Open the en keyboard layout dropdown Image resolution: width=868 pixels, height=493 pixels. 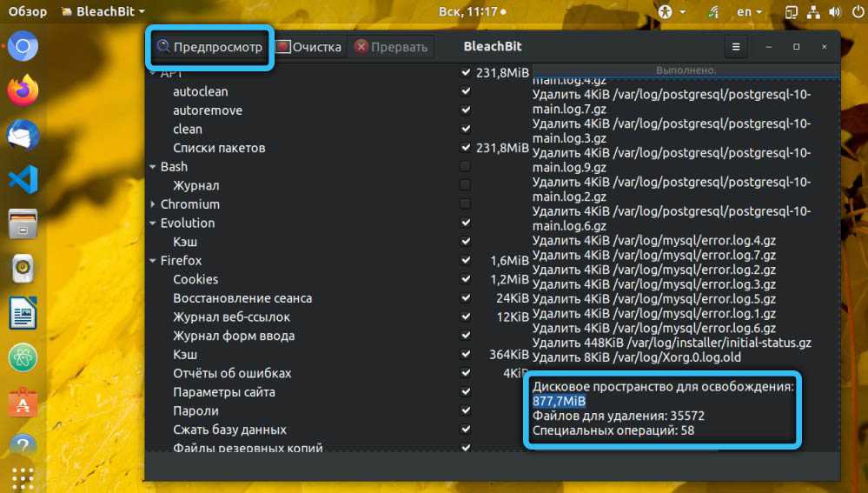(x=750, y=12)
